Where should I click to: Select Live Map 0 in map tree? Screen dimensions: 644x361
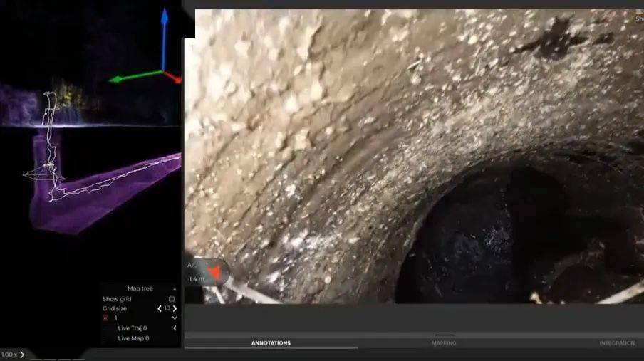point(133,338)
